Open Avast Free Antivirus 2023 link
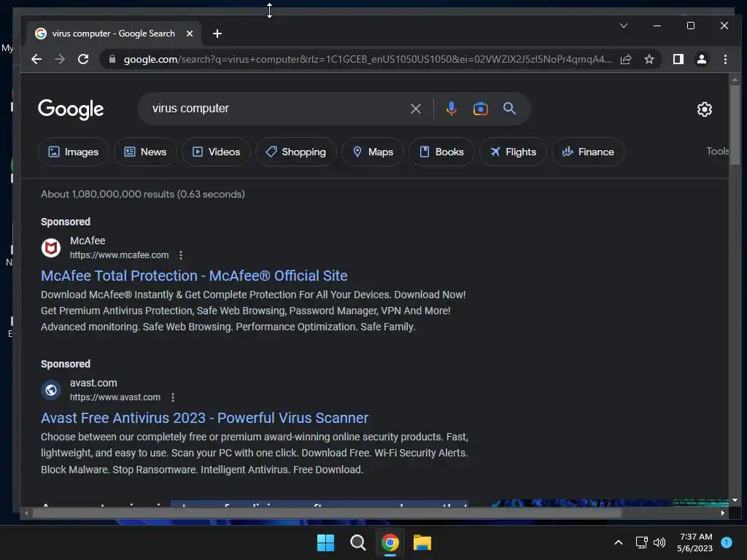This screenshot has width=747, height=560. (x=204, y=418)
